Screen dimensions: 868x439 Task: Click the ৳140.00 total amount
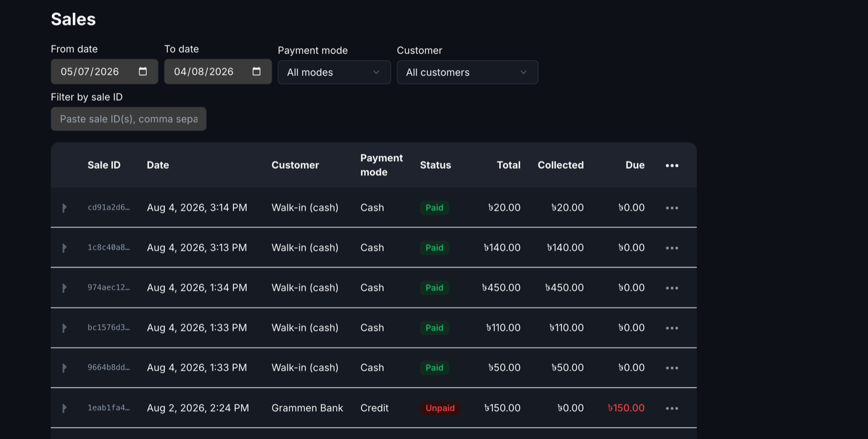click(x=502, y=248)
